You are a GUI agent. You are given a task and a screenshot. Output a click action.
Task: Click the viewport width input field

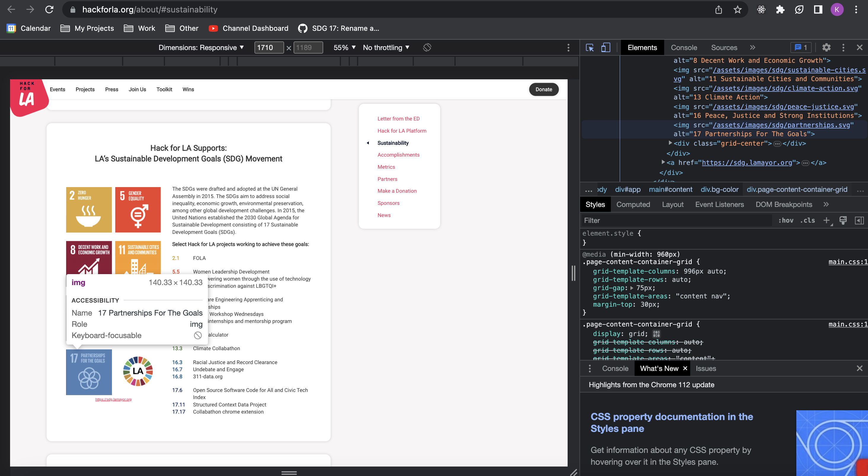(269, 47)
